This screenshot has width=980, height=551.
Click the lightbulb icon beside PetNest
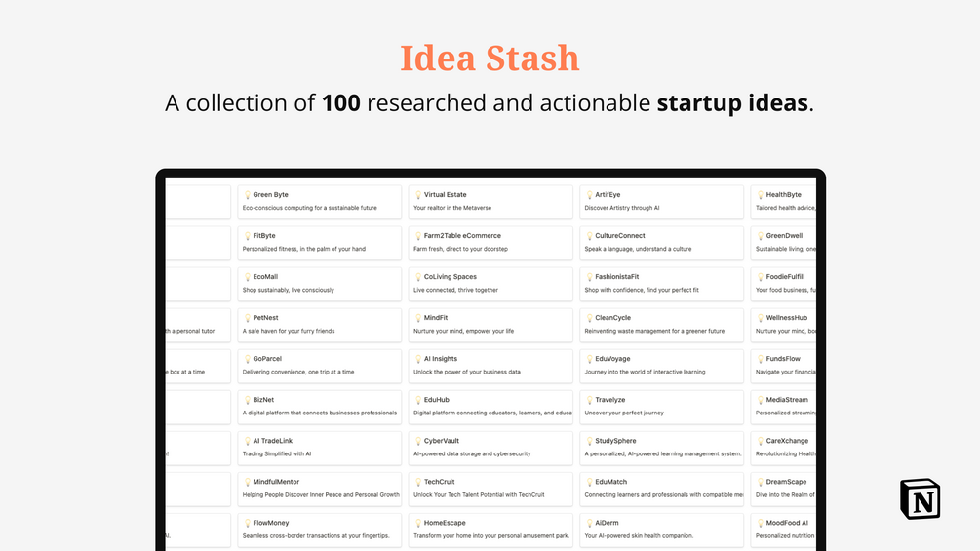pos(247,318)
